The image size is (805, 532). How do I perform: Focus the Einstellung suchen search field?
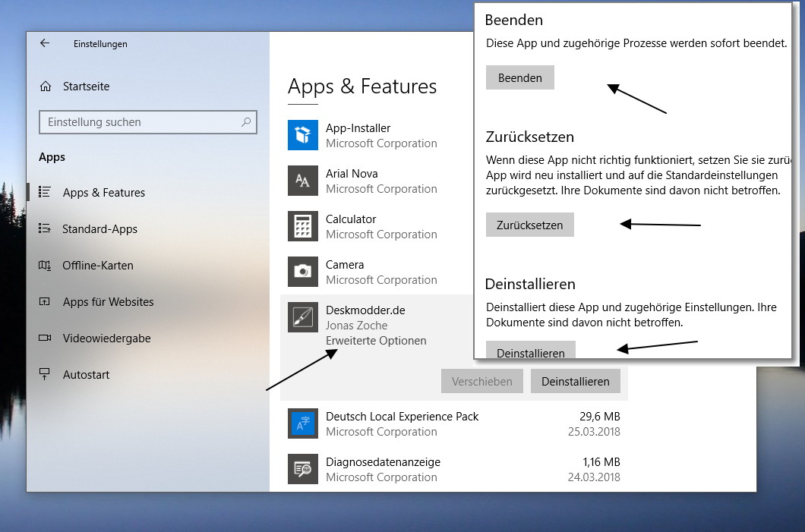(148, 122)
